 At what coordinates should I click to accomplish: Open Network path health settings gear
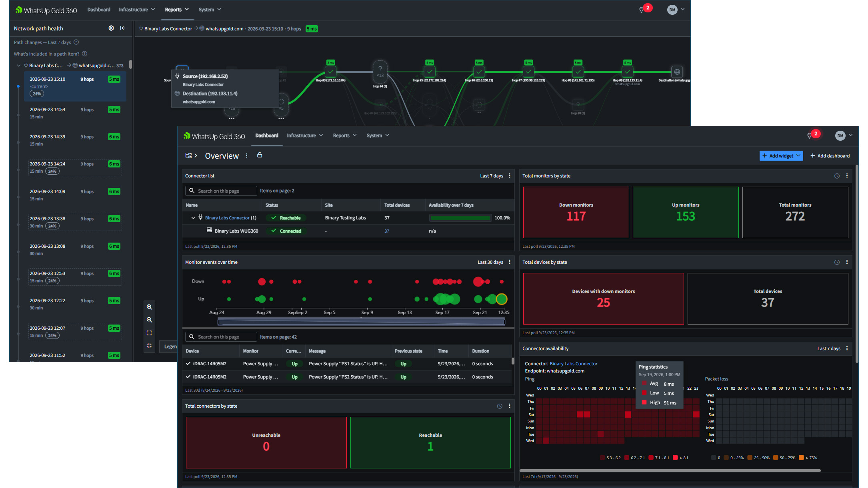[x=111, y=28]
